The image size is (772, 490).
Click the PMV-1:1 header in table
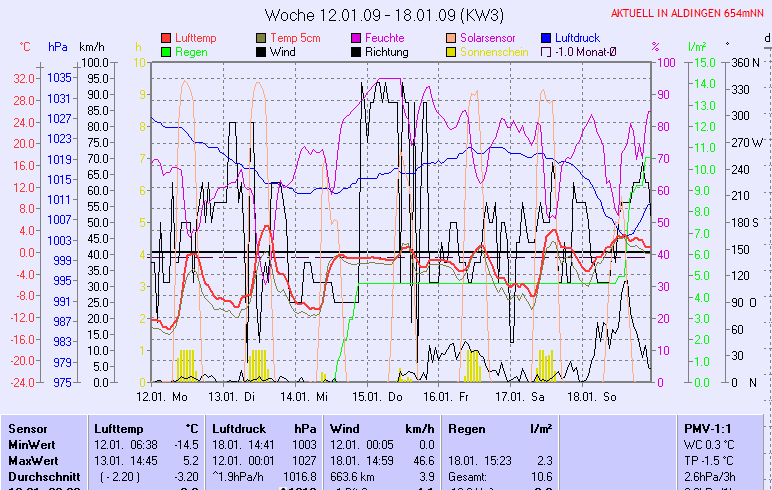(706, 428)
